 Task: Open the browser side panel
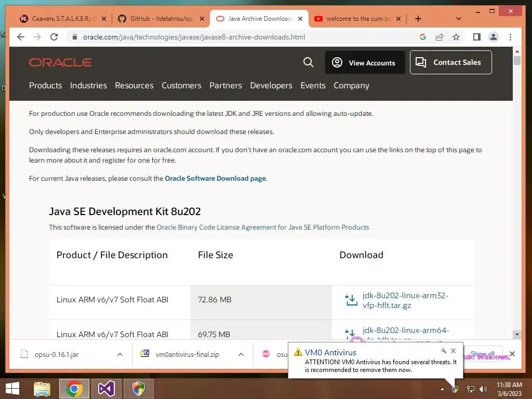coord(477,37)
